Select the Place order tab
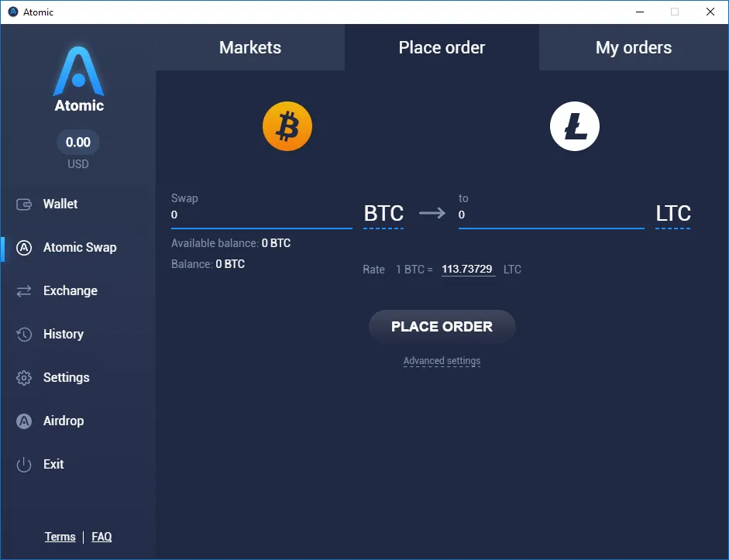729x560 pixels. point(442,47)
